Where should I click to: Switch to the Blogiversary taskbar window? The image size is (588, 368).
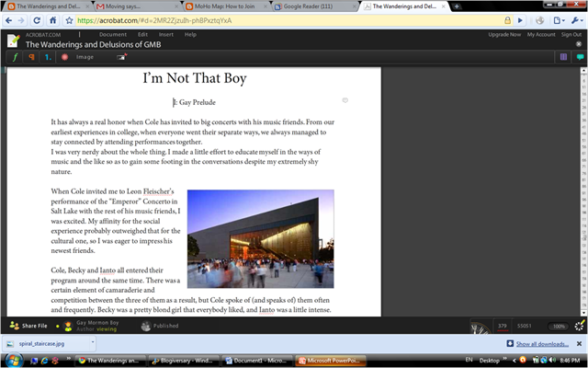click(x=184, y=361)
